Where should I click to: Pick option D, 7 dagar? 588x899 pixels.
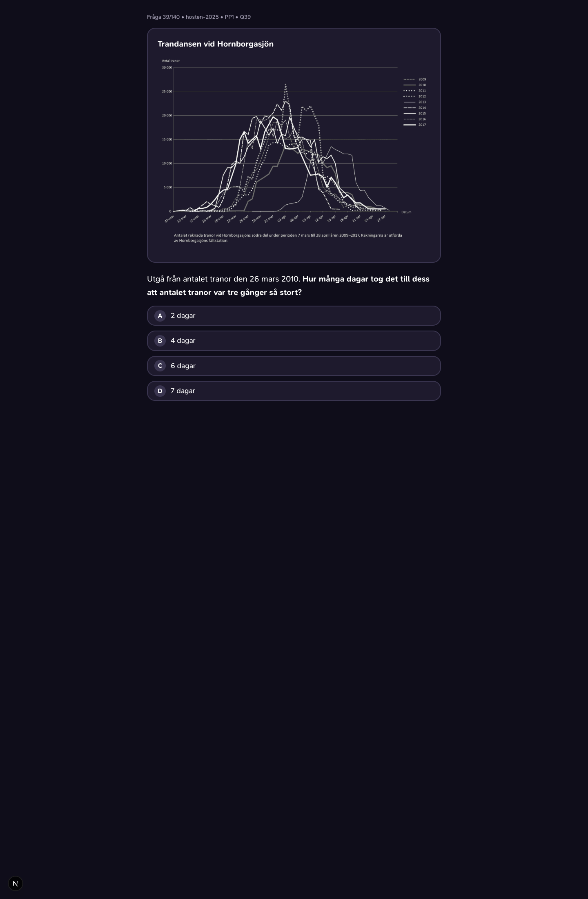pos(294,391)
